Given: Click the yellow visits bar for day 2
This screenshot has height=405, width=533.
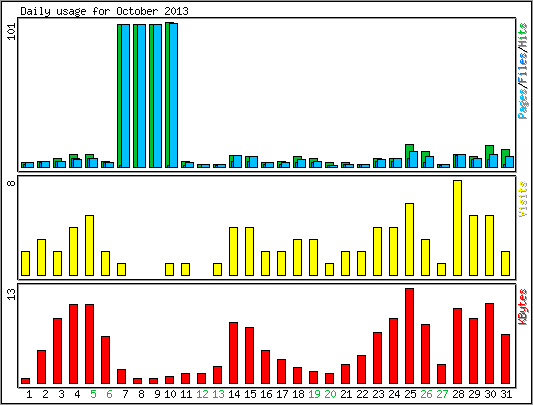Looking at the screenshot, I should 41,257.
